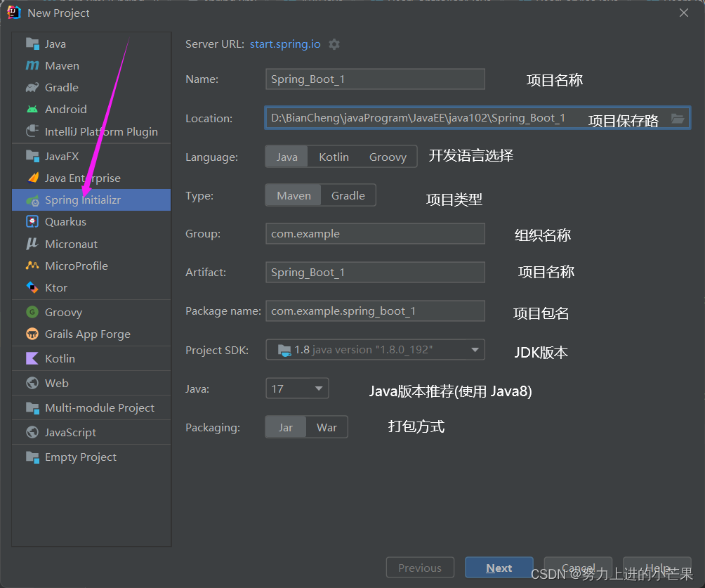Click the MicroProfile icon
Viewport: 705px width, 588px height.
coord(32,266)
